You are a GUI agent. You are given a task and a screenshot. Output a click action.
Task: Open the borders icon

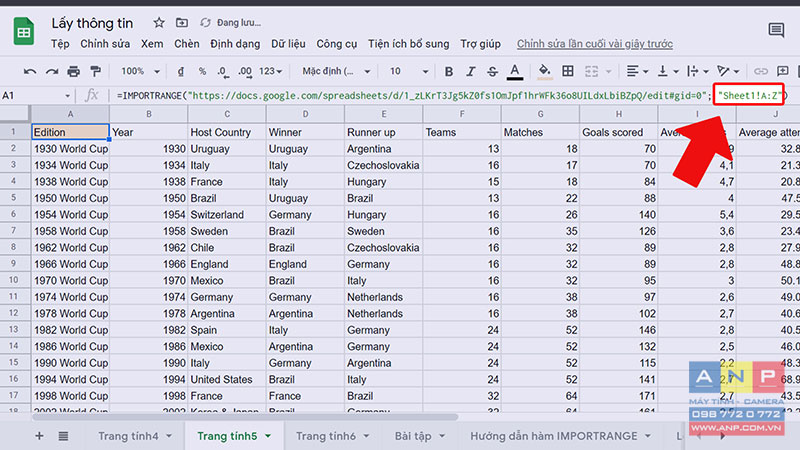pos(567,71)
